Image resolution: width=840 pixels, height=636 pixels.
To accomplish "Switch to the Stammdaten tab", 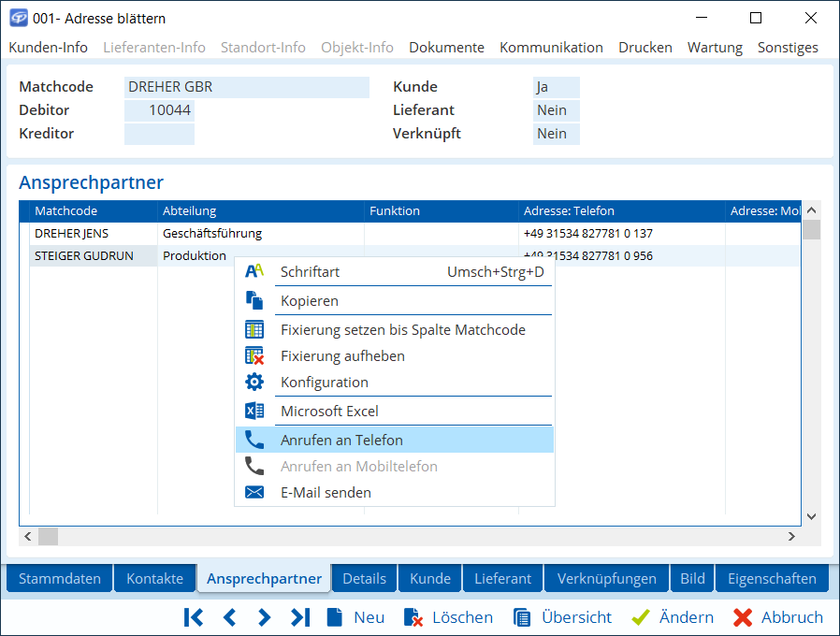I will [x=60, y=578].
